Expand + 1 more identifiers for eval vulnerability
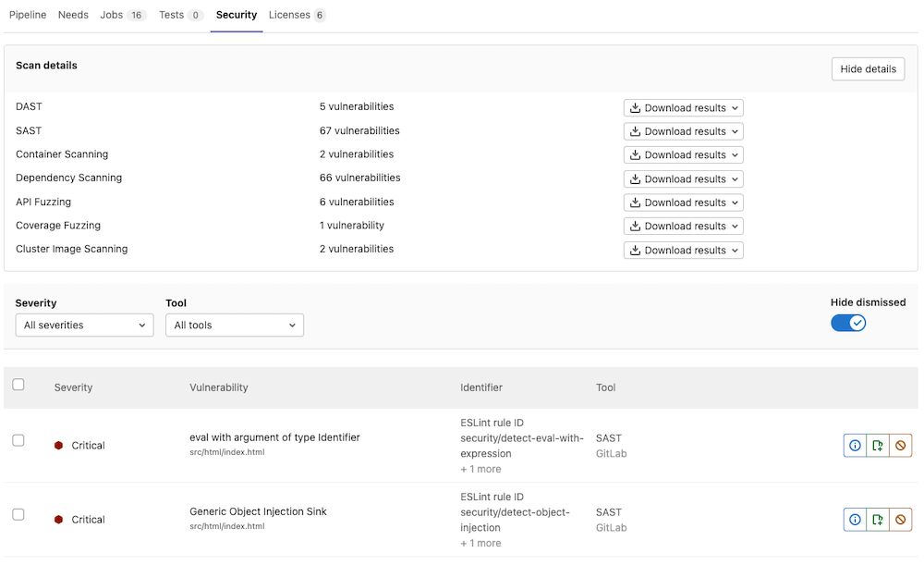This screenshot has width=924, height=565. click(480, 469)
